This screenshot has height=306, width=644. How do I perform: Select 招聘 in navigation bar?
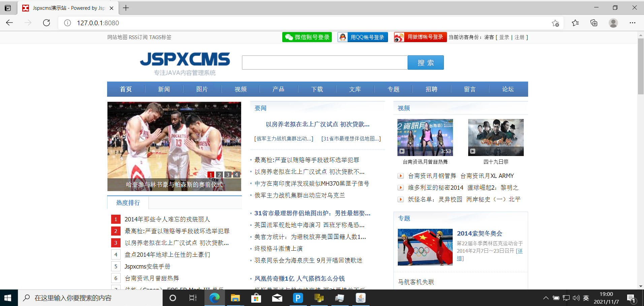(x=431, y=89)
